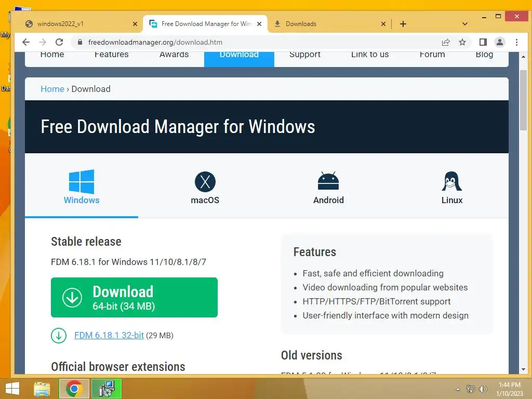Open the Home navigation item

coord(52,55)
